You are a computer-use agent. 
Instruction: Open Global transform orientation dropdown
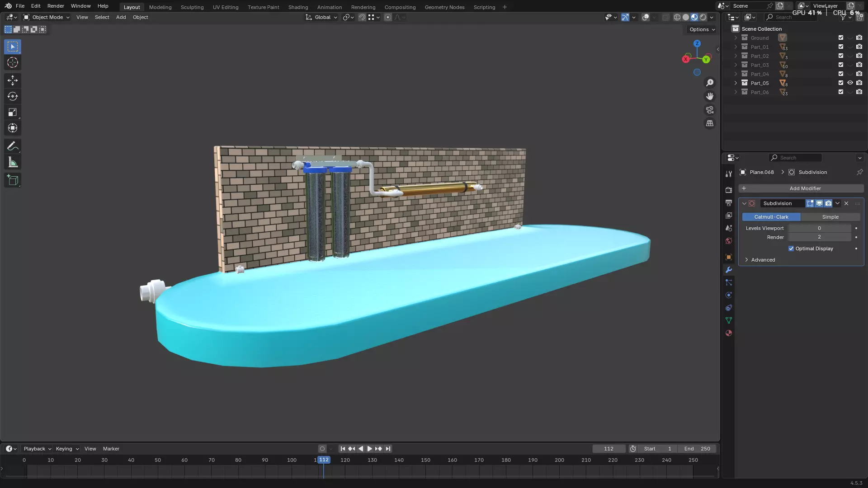pyautogui.click(x=321, y=17)
